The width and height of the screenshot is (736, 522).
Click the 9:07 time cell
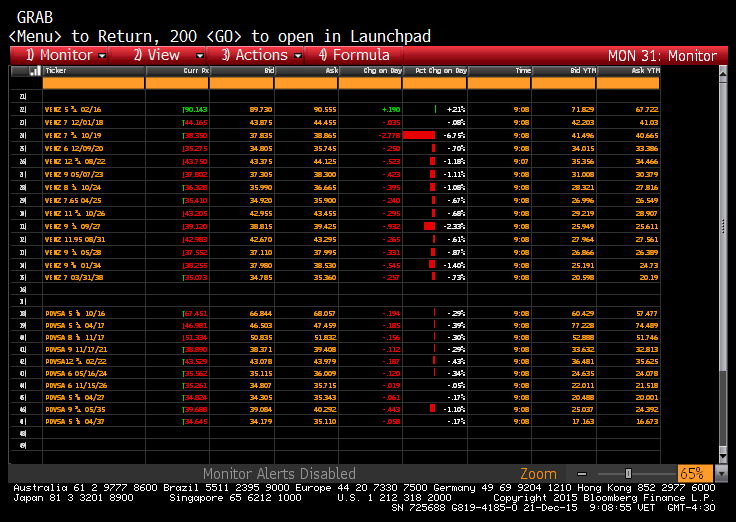521,161
